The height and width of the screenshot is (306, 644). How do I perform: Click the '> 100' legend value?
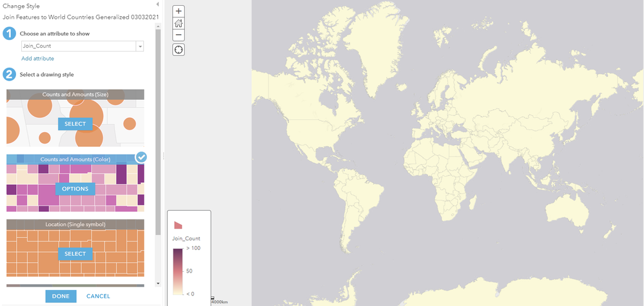click(193, 248)
